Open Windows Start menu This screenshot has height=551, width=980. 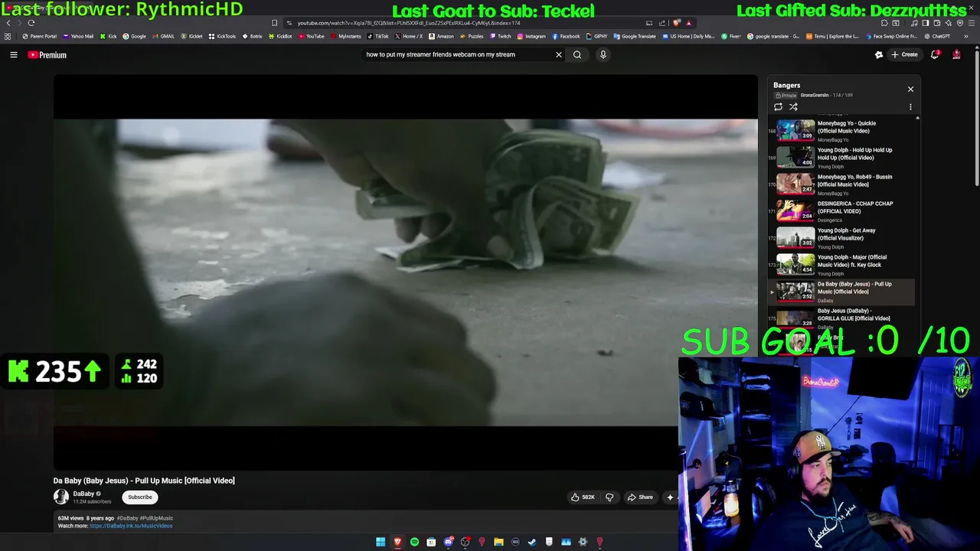pos(381,542)
